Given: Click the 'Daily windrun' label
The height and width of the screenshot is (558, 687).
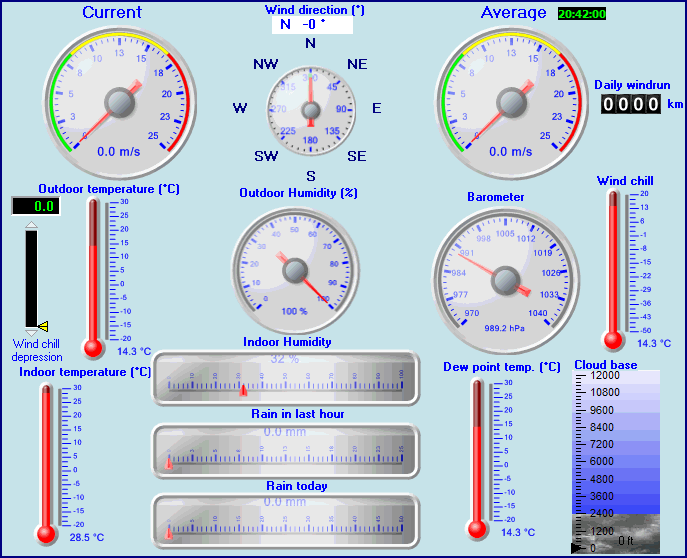Looking at the screenshot, I should pyautogui.click(x=632, y=85).
